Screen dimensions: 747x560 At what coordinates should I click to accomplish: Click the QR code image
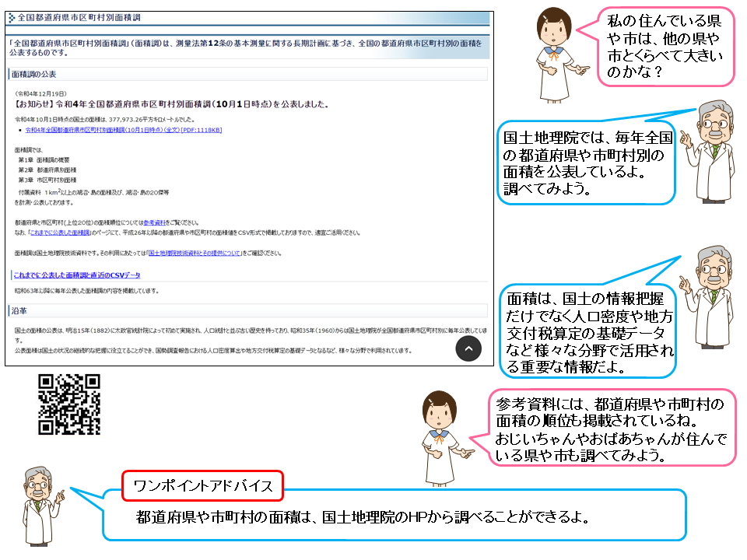coord(69,404)
